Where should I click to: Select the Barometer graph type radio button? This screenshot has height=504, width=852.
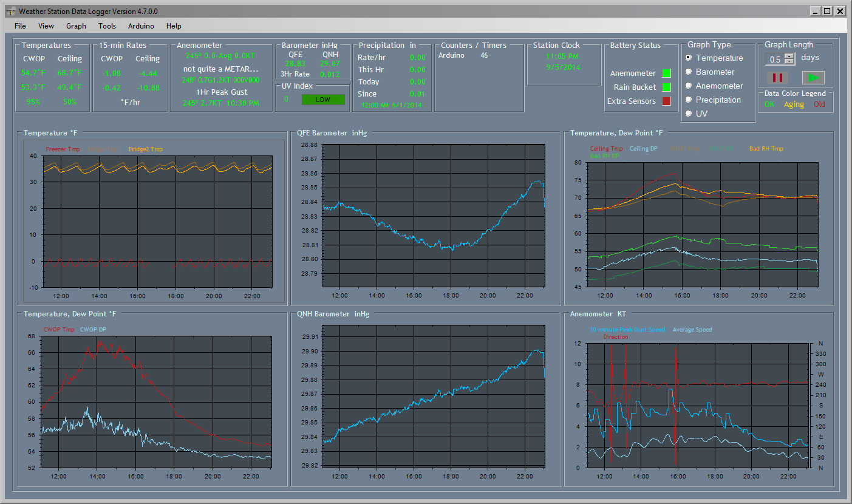click(x=689, y=72)
